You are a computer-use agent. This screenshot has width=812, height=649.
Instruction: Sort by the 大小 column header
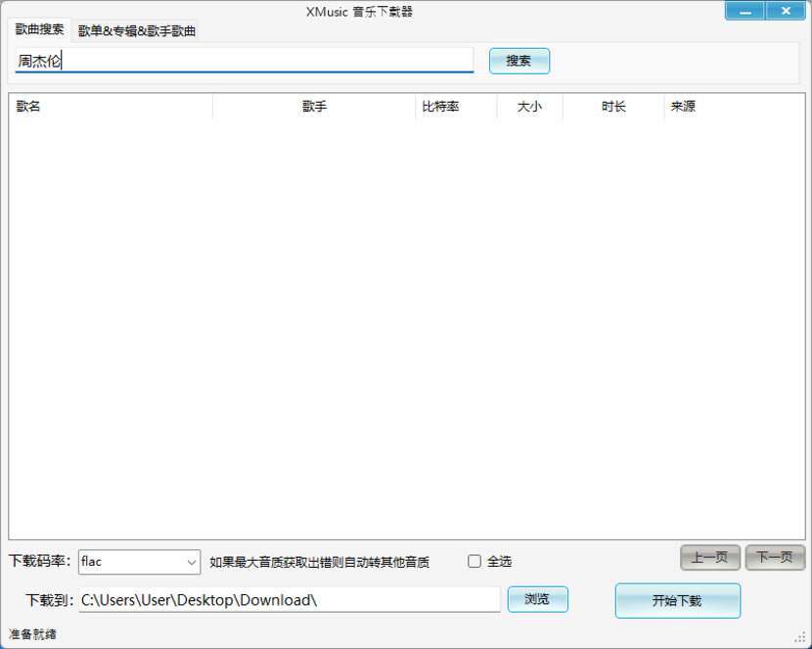tap(529, 106)
